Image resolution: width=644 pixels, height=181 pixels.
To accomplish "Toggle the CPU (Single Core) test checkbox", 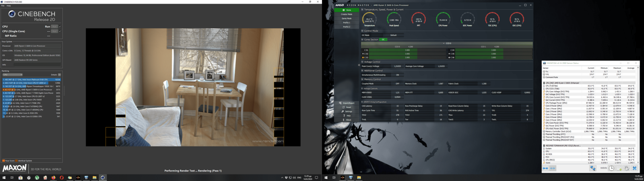I will click(x=60, y=31).
